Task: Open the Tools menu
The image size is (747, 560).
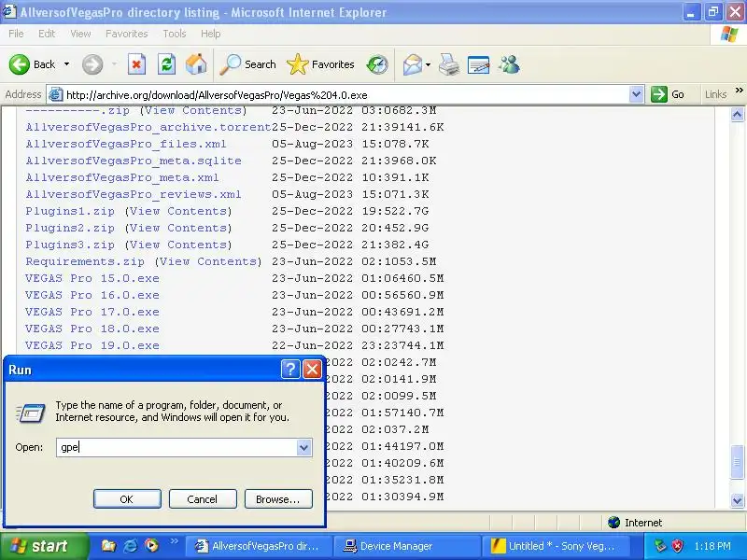Action: 175,34
